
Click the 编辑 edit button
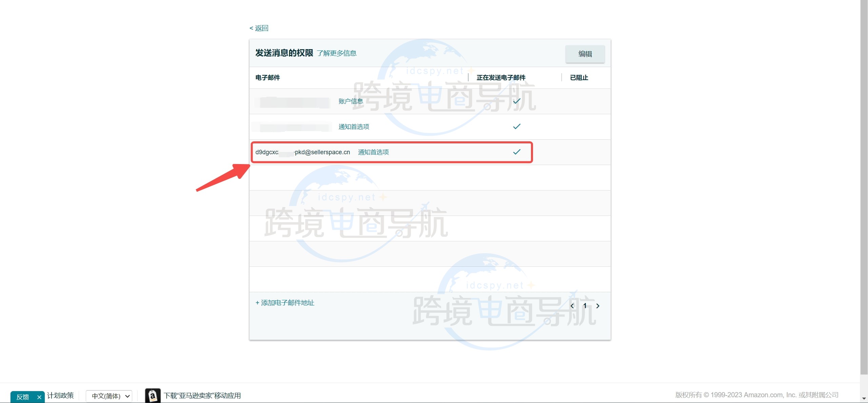coord(585,54)
